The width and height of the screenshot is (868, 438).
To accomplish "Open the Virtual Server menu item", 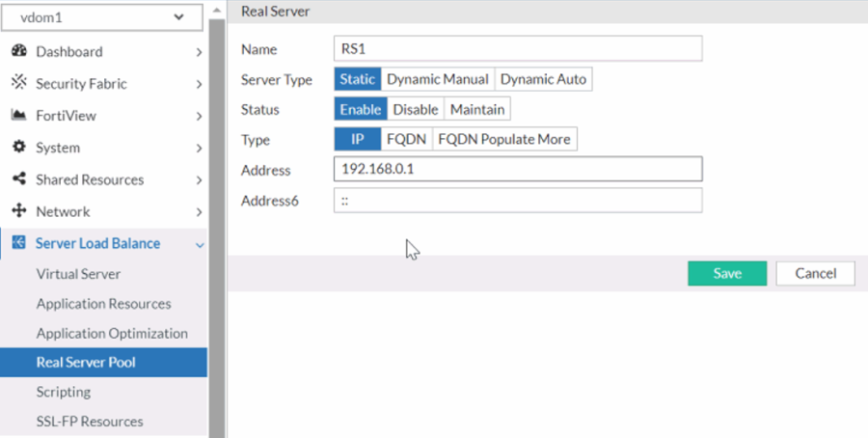I will click(78, 274).
